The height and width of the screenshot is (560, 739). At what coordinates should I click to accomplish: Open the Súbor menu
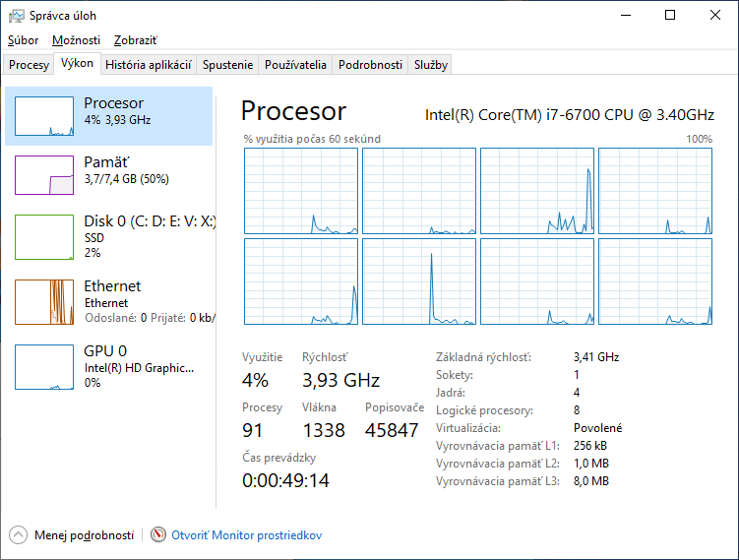click(x=24, y=40)
